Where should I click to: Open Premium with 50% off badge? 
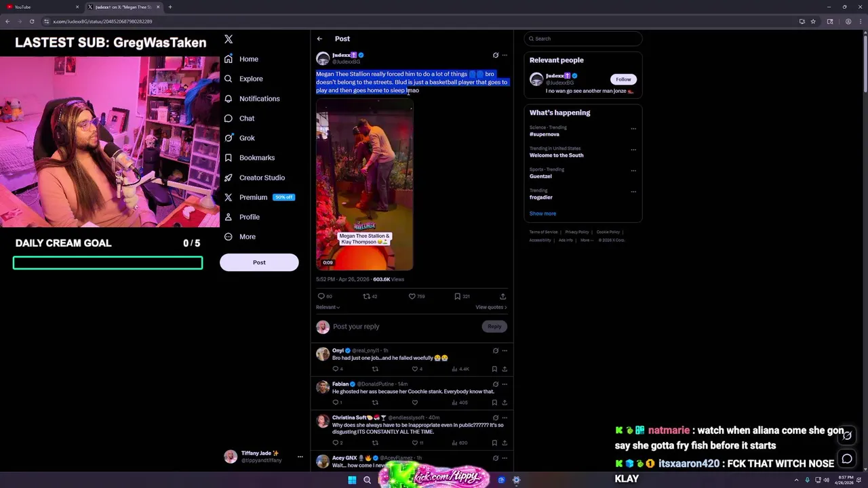(259, 197)
